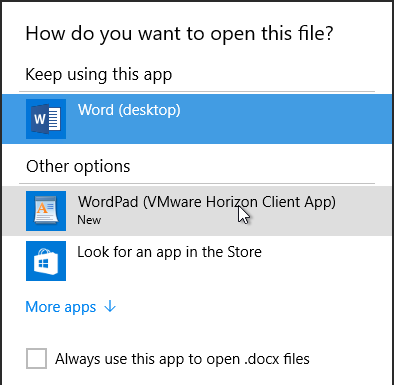Tick the always use this app checkbox
Screen dimensions: 394x385
pyautogui.click(x=36, y=359)
